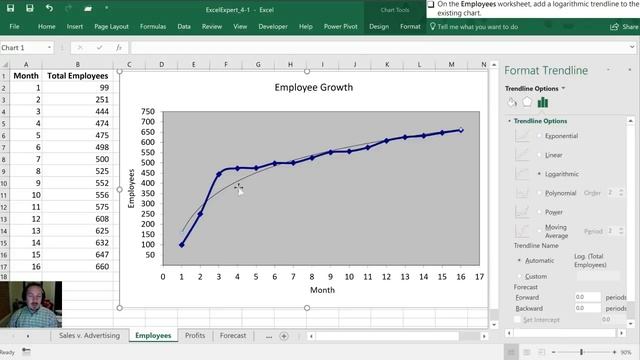Open the Name Box dropdown arrow
Viewport: 640px width, 360px height.
49,48
